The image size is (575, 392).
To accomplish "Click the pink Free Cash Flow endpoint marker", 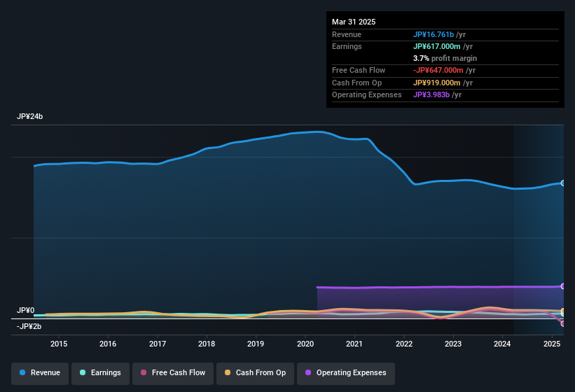I will click(x=563, y=324).
